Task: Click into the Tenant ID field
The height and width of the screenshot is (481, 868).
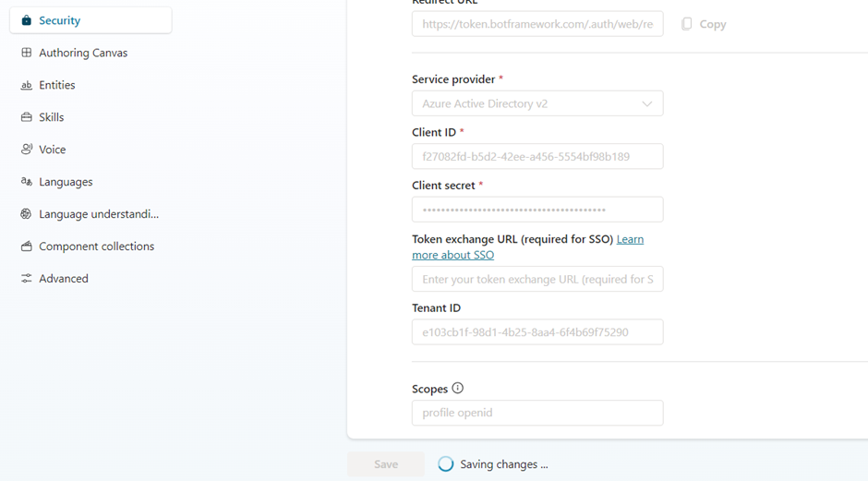Action: pyautogui.click(x=536, y=332)
